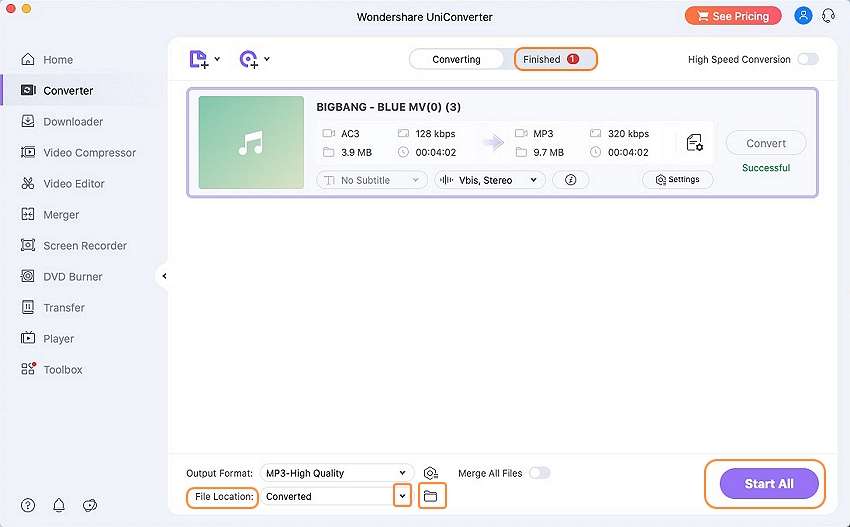Open output folder icon

(432, 496)
